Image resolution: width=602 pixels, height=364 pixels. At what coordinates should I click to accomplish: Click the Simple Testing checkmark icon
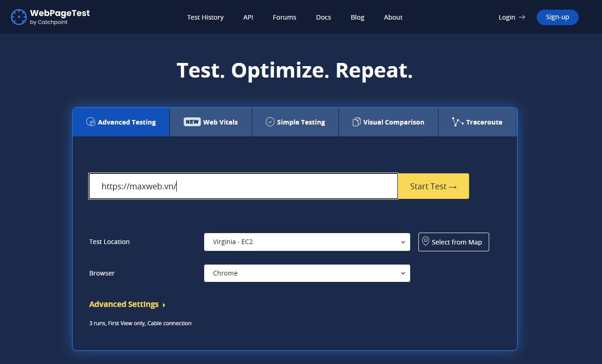click(x=270, y=122)
